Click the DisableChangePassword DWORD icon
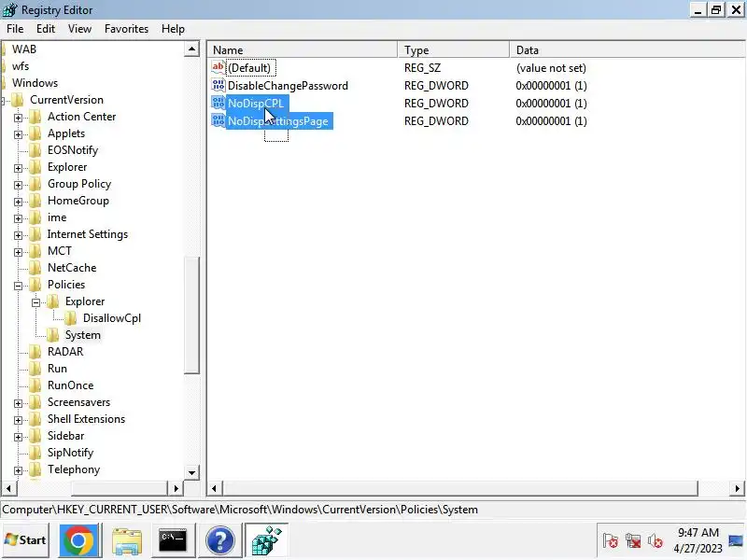Viewport: 747px width, 560px height. tap(218, 85)
